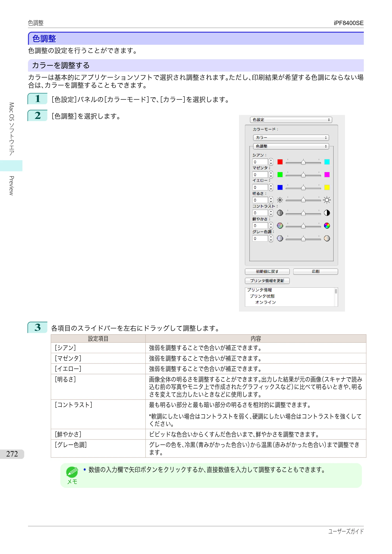Open the 色調整 dropdown menu
This screenshot has height=554, width=392.
click(291, 146)
